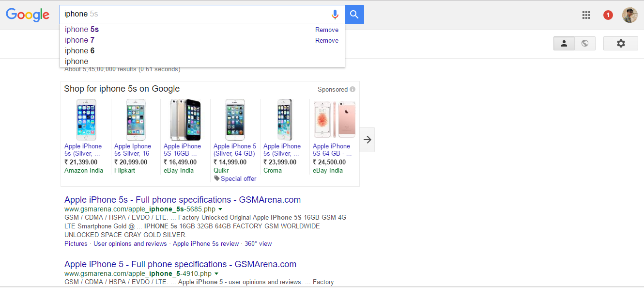The width and height of the screenshot is (644, 289).
Task: Expand the gsmarena 5s-5685 URL dropdown arrow
Action: tap(220, 209)
